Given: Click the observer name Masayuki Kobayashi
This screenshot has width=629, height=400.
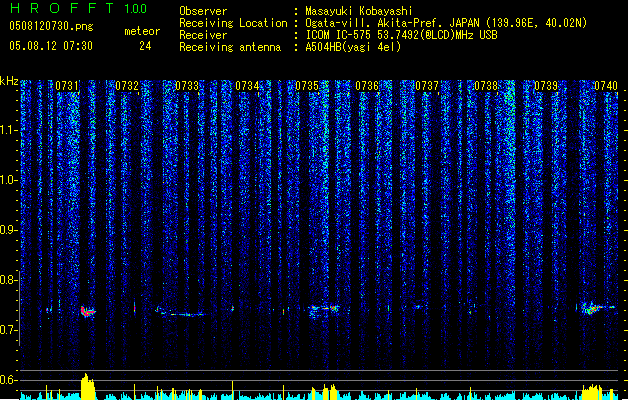Looking at the screenshot, I should 359,11.
